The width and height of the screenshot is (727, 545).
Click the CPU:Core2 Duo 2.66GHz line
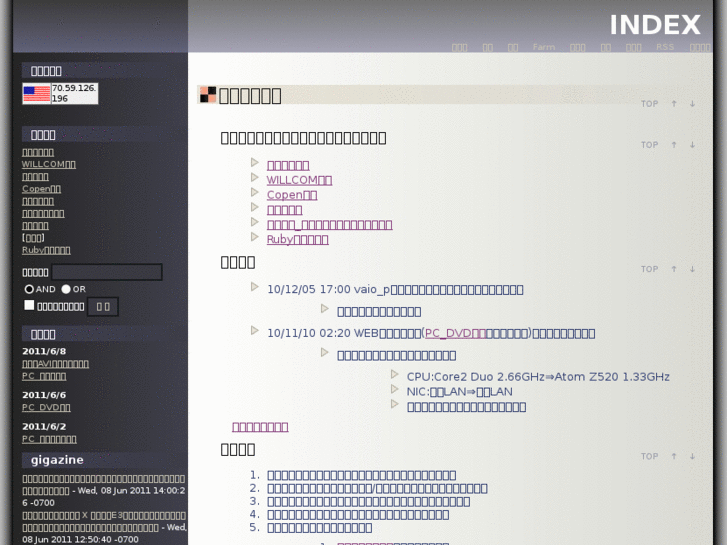[538, 377]
